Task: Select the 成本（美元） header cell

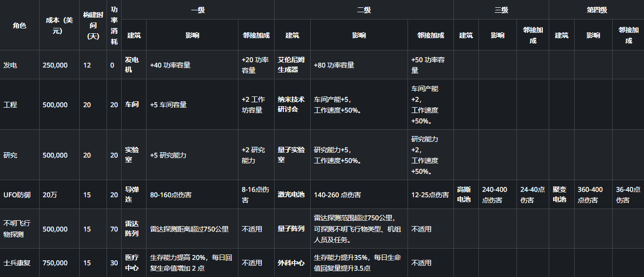Action: tap(59, 25)
